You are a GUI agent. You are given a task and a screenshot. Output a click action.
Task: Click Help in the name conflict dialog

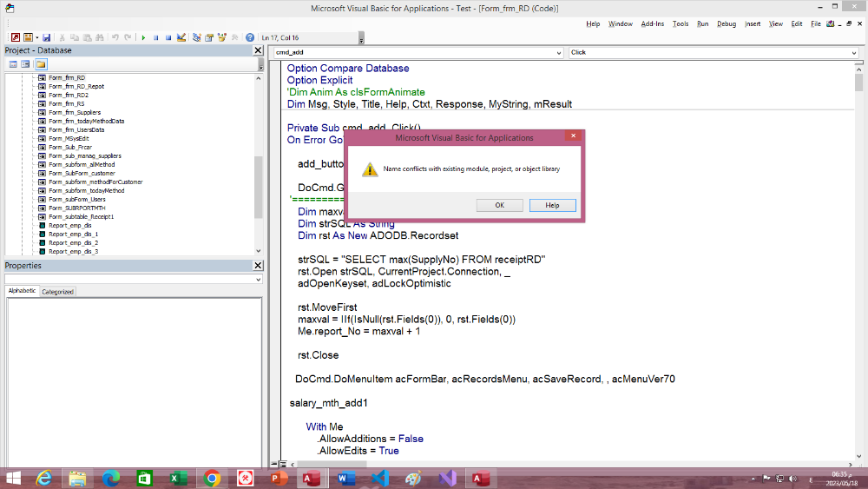tap(552, 205)
